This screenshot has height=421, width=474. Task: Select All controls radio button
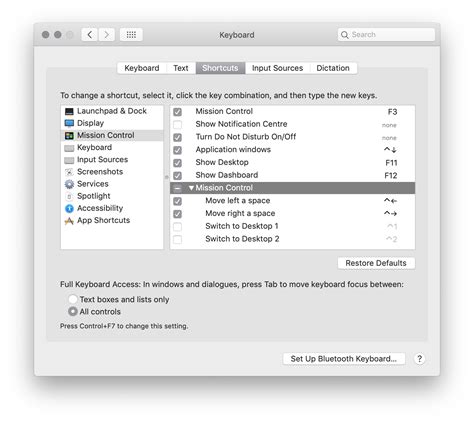73,311
